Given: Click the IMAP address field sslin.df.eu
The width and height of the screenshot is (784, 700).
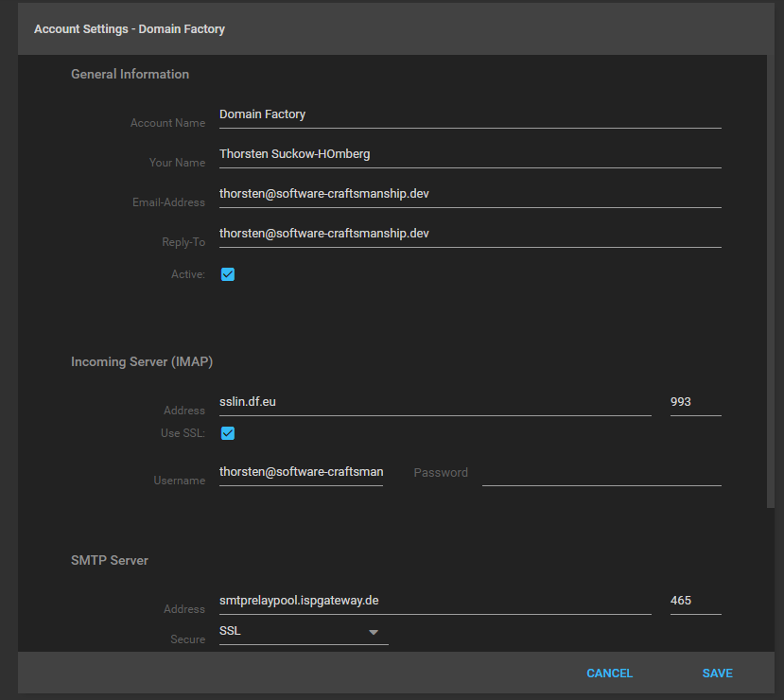Looking at the screenshot, I should 434,402.
